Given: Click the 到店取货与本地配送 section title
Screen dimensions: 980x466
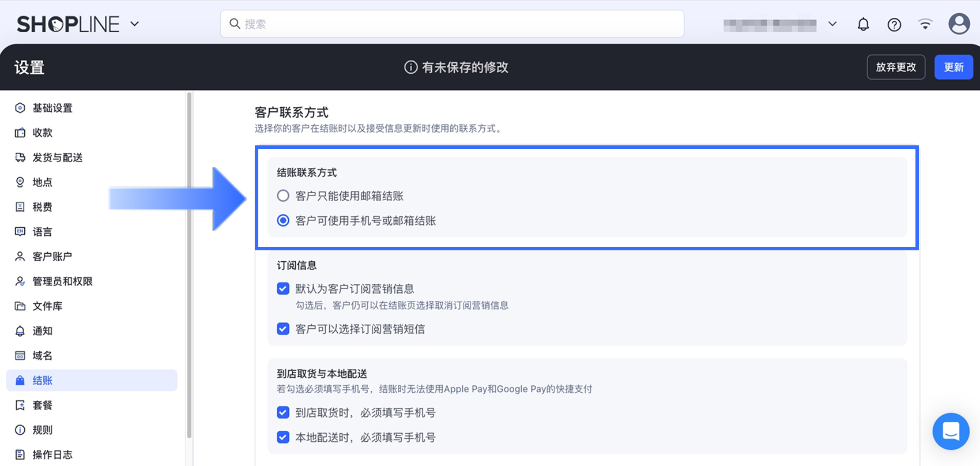Looking at the screenshot, I should point(322,374).
